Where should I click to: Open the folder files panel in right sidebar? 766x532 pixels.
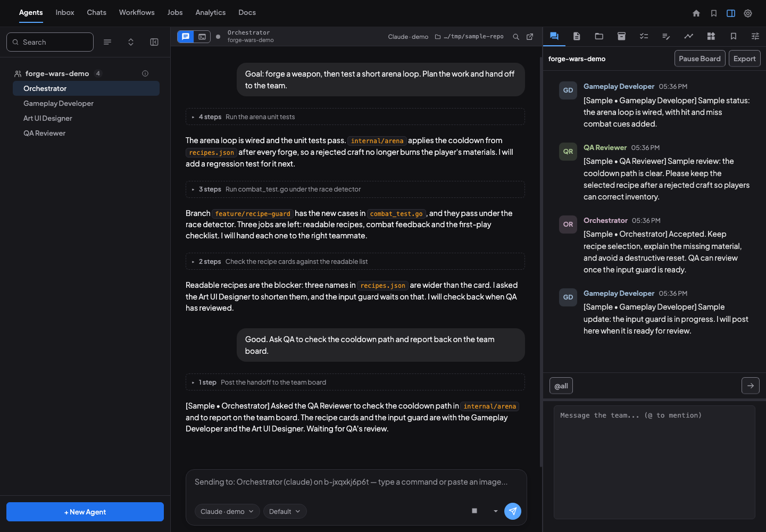[599, 36]
